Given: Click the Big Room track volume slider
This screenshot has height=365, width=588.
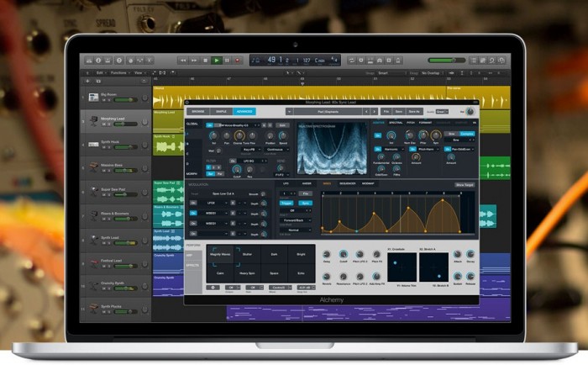Looking at the screenshot, I should pyautogui.click(x=125, y=100).
